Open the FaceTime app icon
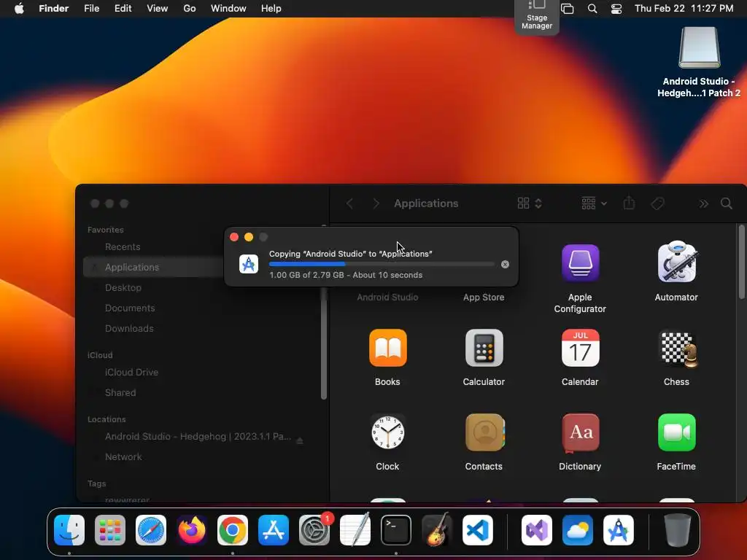The image size is (747, 560). click(676, 432)
